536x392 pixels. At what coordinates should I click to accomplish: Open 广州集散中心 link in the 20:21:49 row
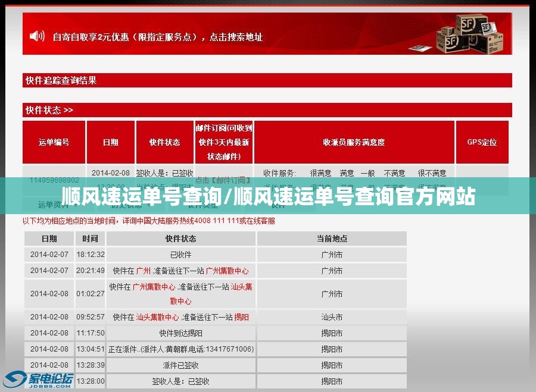click(228, 271)
